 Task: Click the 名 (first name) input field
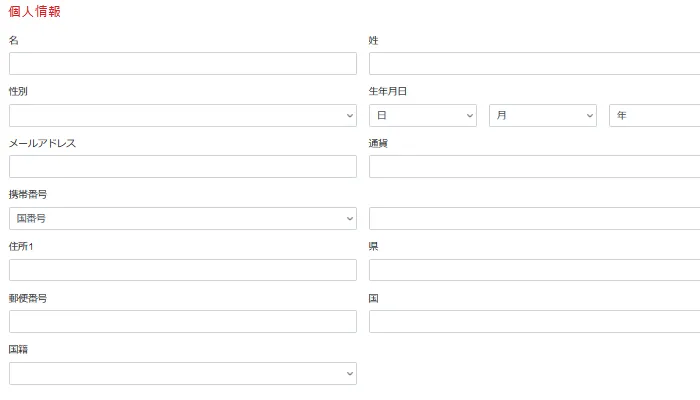[182, 64]
